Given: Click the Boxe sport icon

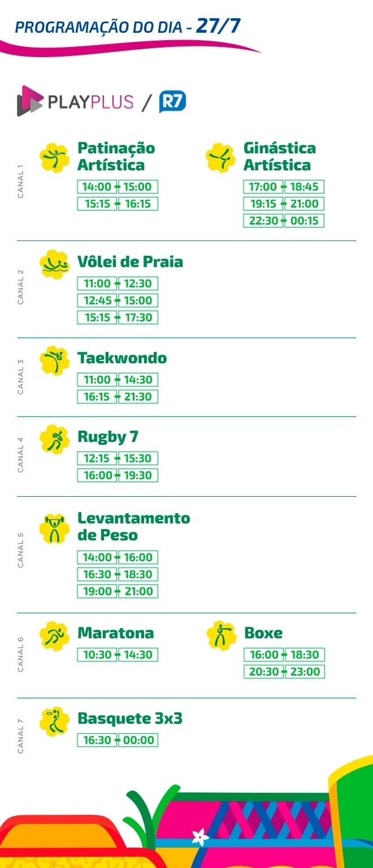Looking at the screenshot, I should (x=221, y=635).
